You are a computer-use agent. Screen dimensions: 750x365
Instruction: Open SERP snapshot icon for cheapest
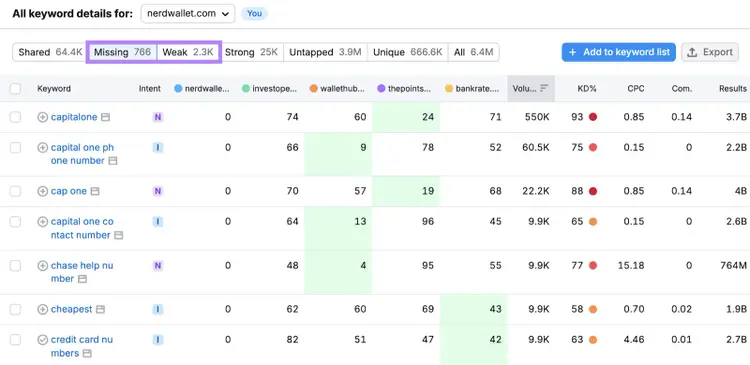(x=100, y=310)
